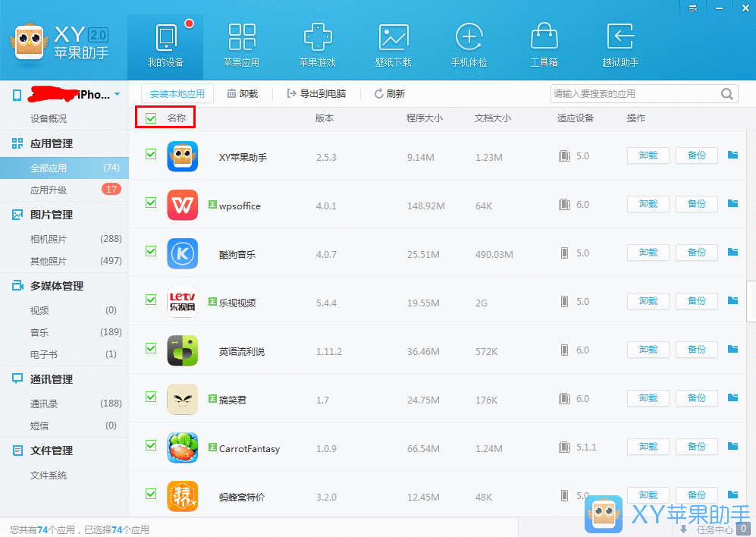Viewport: 756px width, 537px height.
Task: Open the 苹果应用 (Apple Apps) section icon
Action: (241, 36)
